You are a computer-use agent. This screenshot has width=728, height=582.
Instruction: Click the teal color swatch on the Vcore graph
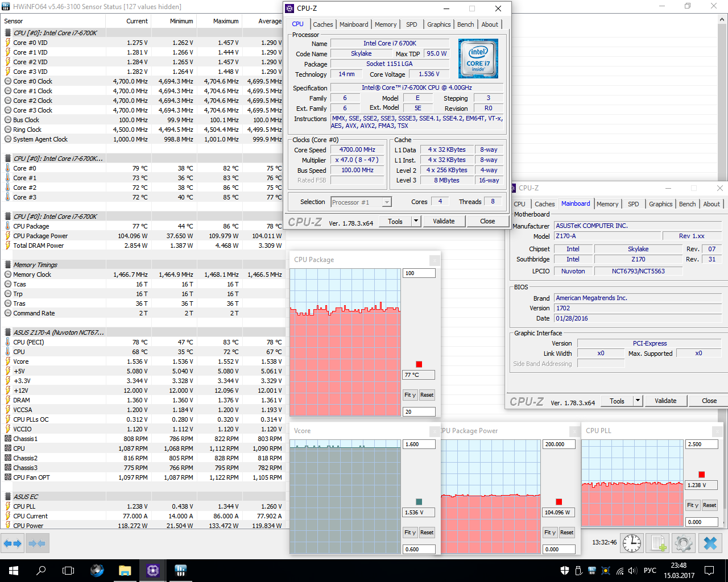pos(419,502)
